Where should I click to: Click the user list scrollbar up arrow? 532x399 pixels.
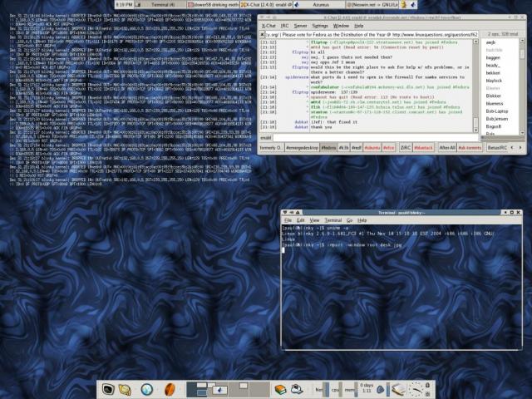click(x=522, y=41)
